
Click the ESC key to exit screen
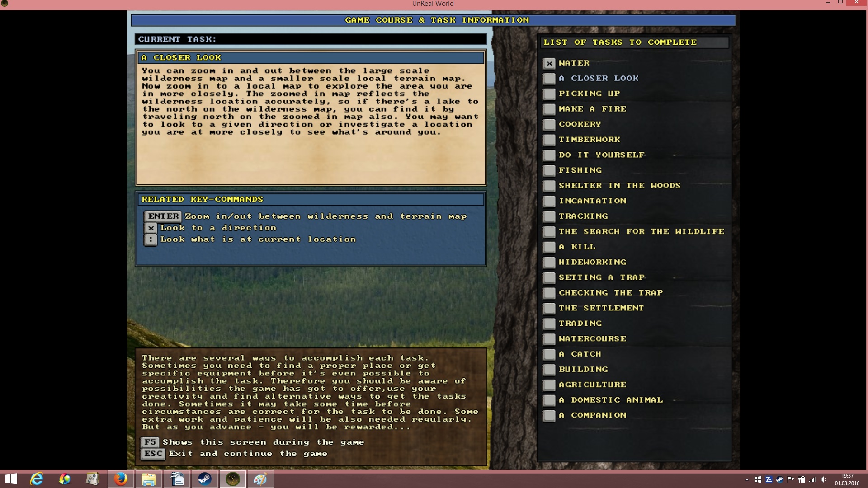point(153,454)
